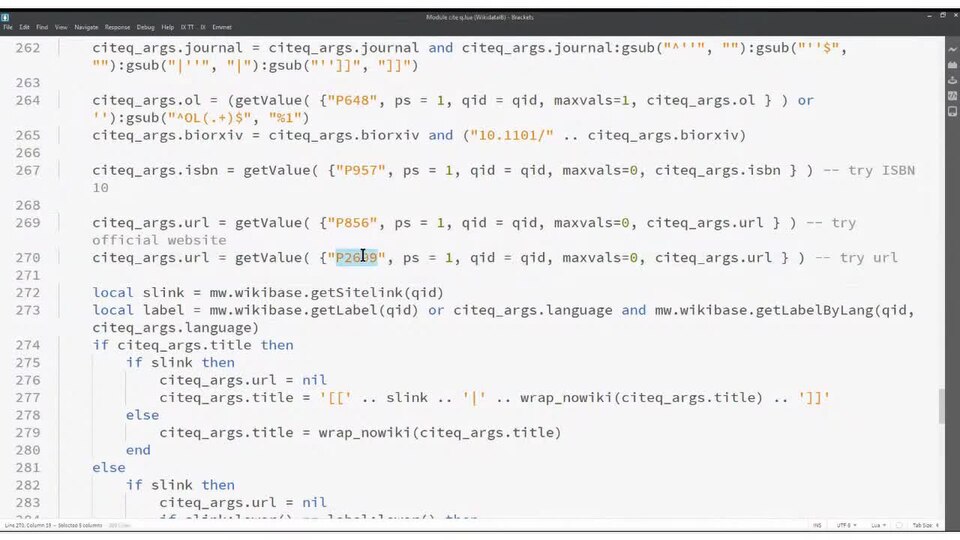
Task: Click the device preview icon in right sidebar
Action: coord(952,112)
